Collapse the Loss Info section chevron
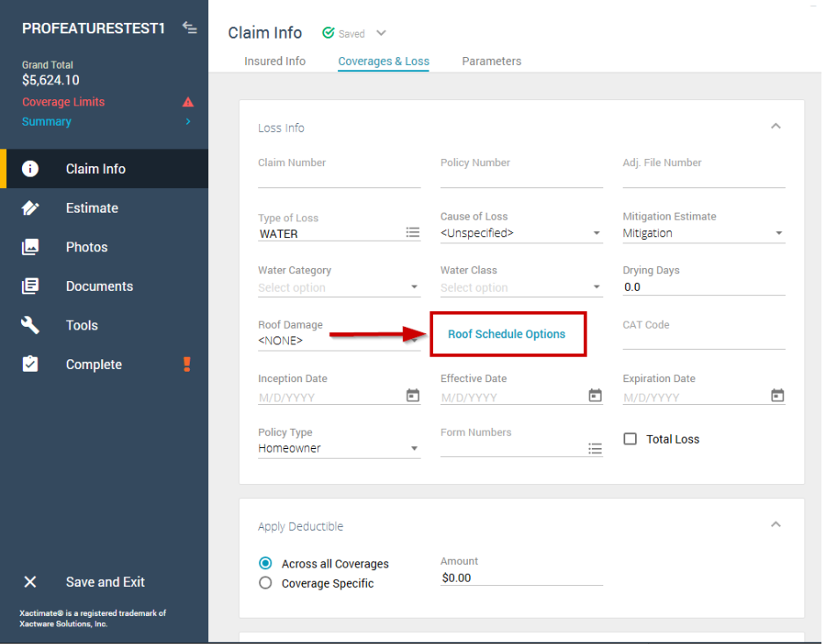 click(x=775, y=127)
